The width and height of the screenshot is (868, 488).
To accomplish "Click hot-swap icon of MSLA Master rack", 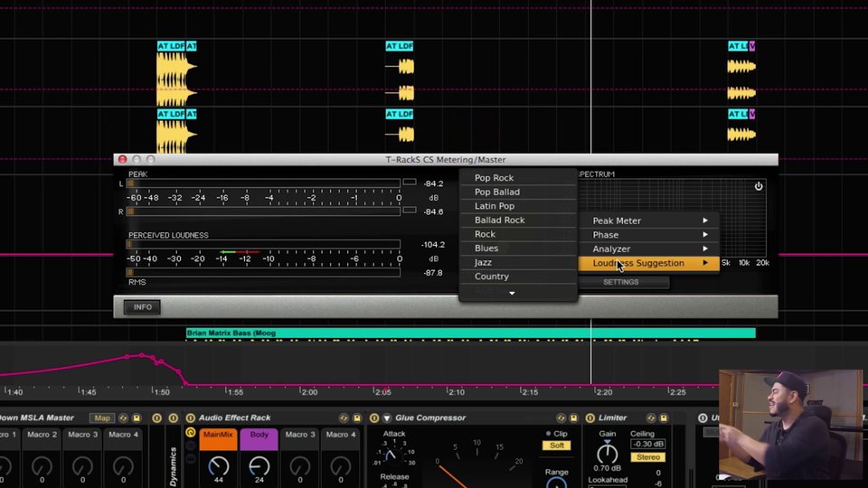I will click(x=124, y=418).
